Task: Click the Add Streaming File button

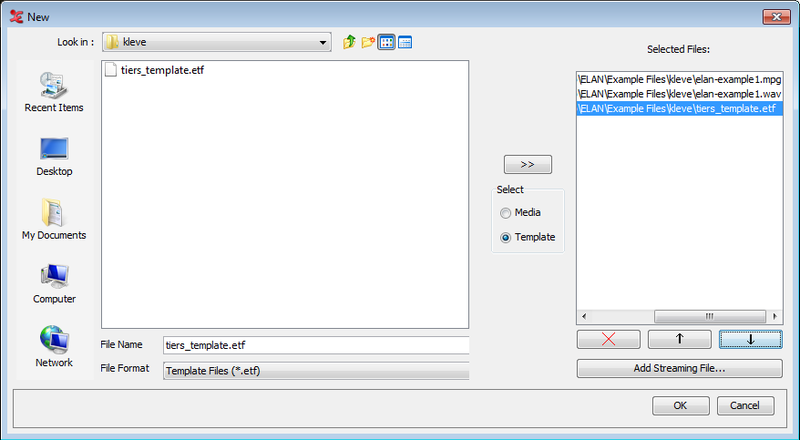Action: click(680, 368)
